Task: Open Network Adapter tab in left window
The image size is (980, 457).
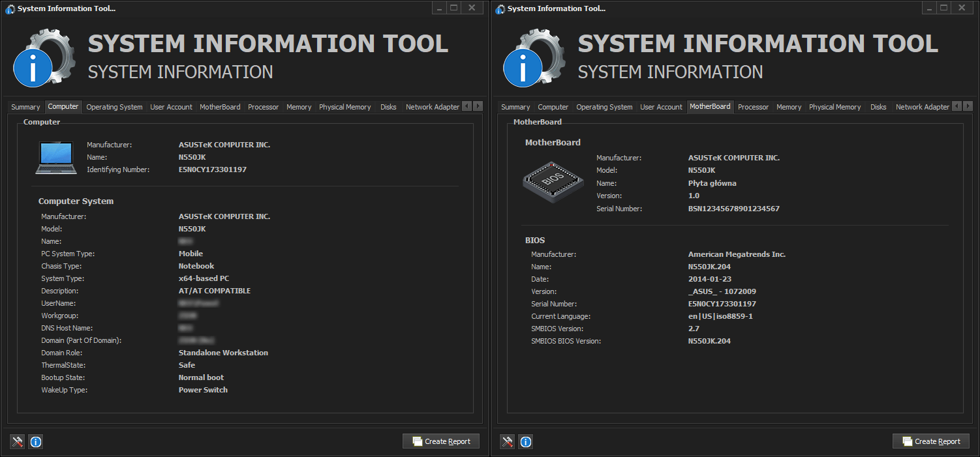Action: [x=432, y=107]
